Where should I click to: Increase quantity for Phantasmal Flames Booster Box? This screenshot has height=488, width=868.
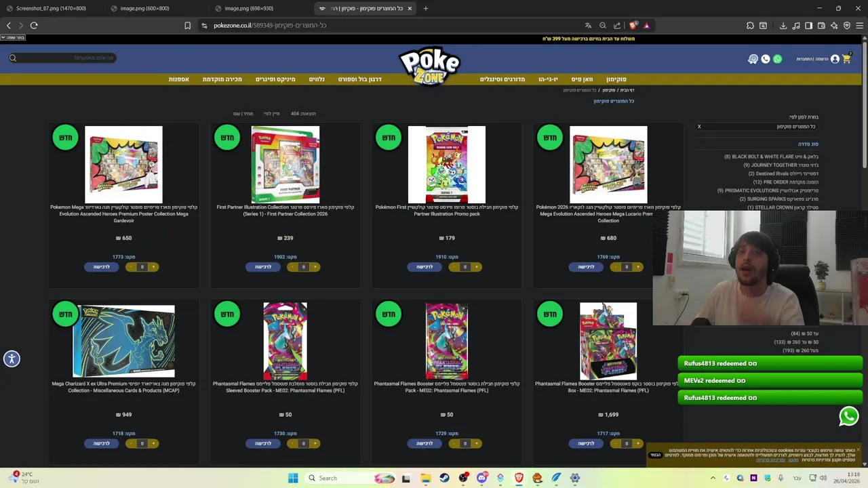[638, 443]
